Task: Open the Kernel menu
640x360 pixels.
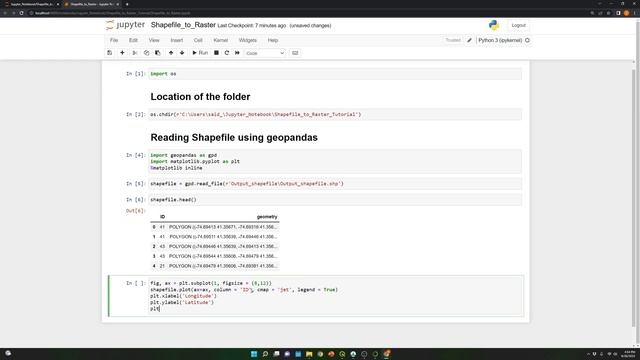Action: 220,40
